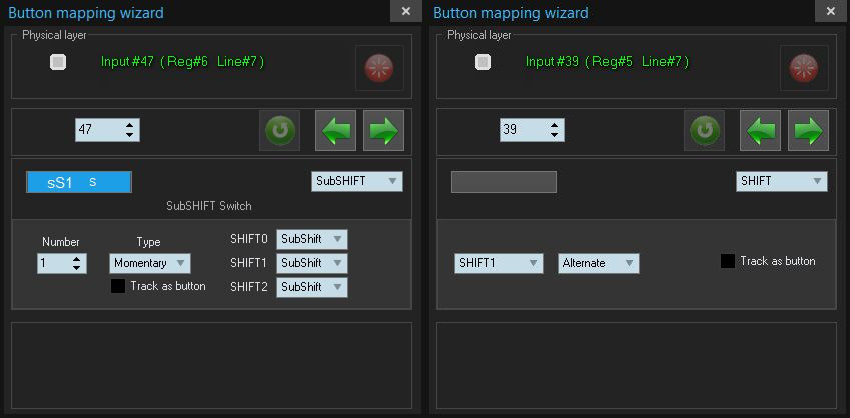Go to next input in right wizard
Image resolution: width=850 pixels, height=418 pixels.
coord(808,131)
